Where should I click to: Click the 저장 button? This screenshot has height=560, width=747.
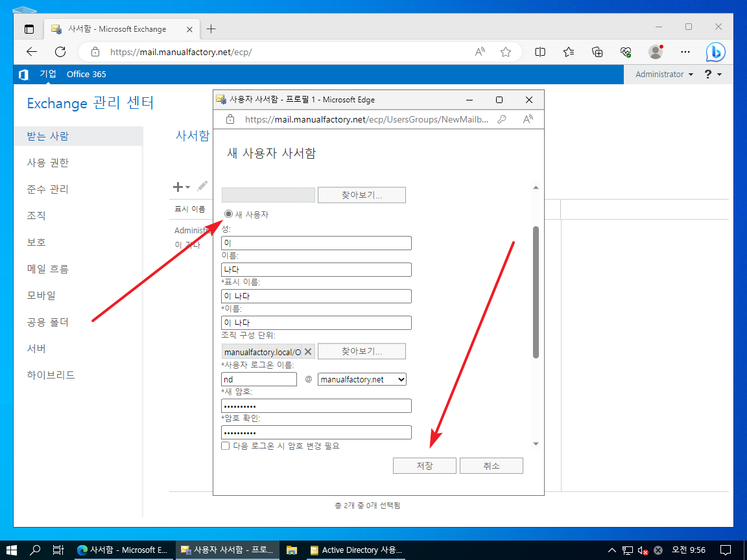[425, 466]
